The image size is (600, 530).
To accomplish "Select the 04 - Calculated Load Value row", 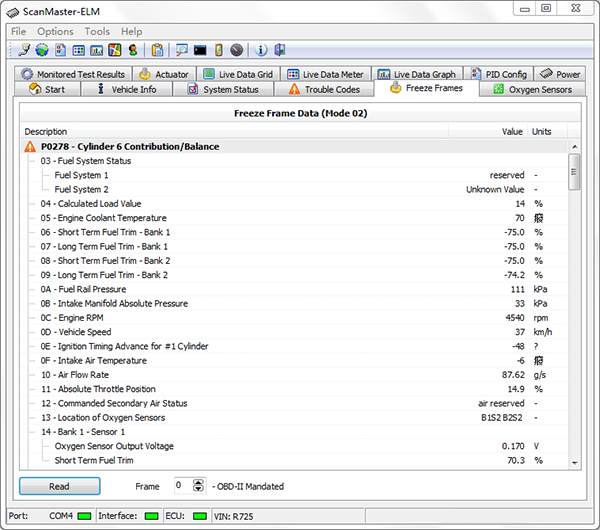I will (294, 204).
